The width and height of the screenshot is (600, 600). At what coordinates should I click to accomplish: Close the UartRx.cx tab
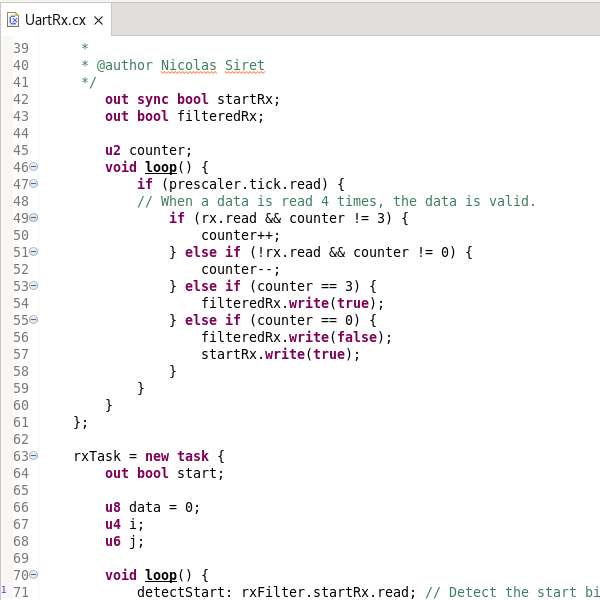point(98,20)
